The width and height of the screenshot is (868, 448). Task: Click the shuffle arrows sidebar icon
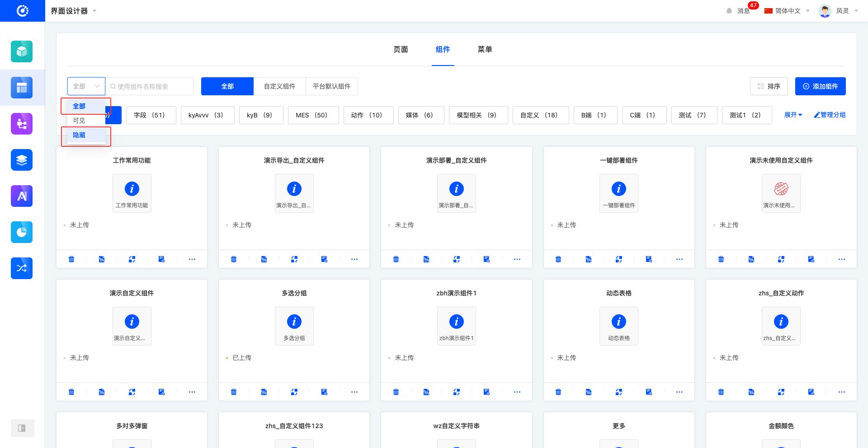(22, 268)
